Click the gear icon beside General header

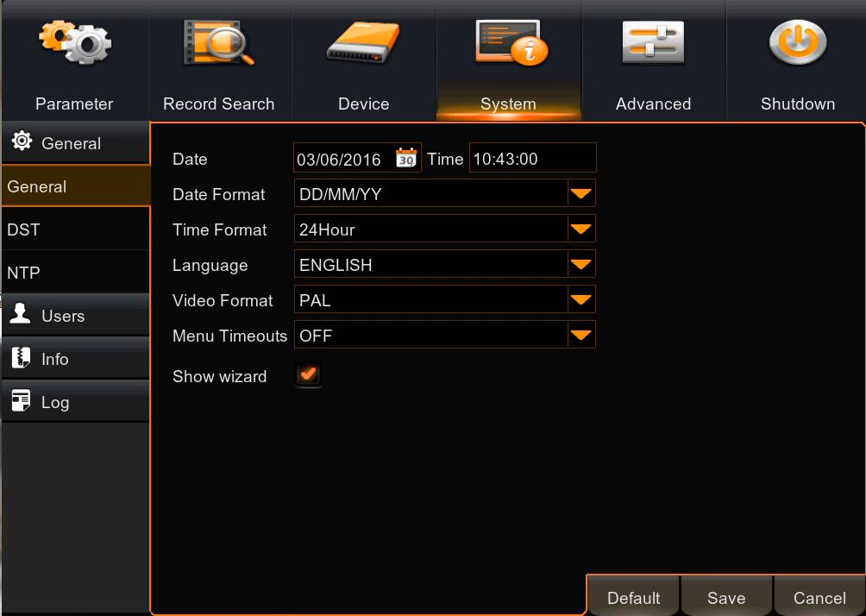coord(22,141)
